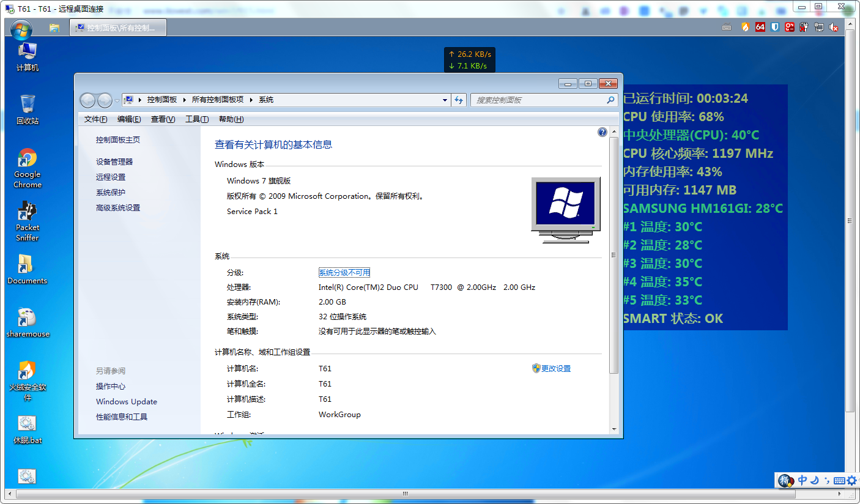Image resolution: width=860 pixels, height=504 pixels.
Task: Open the Documents desktop folder shortcut
Action: point(27,270)
